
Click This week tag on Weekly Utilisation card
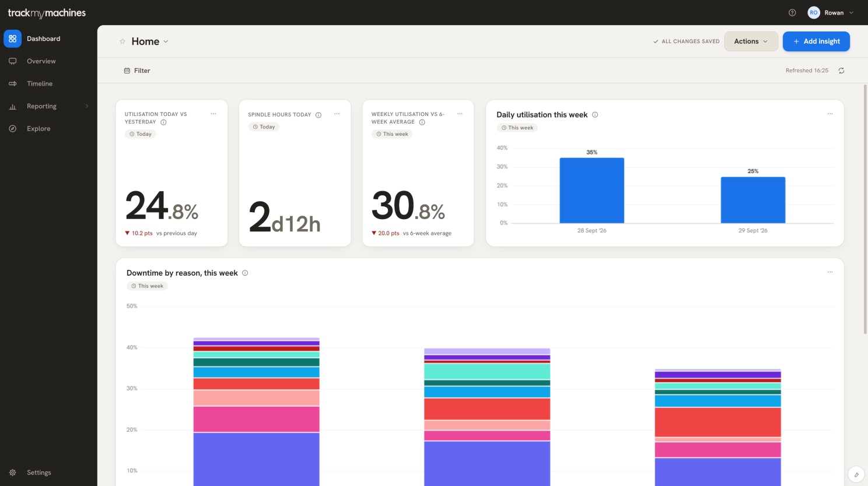pos(392,134)
